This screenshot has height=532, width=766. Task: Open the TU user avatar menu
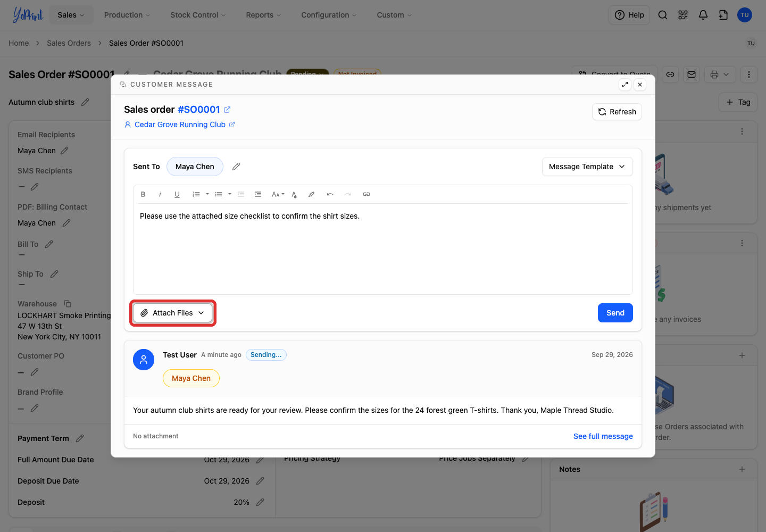[745, 15]
